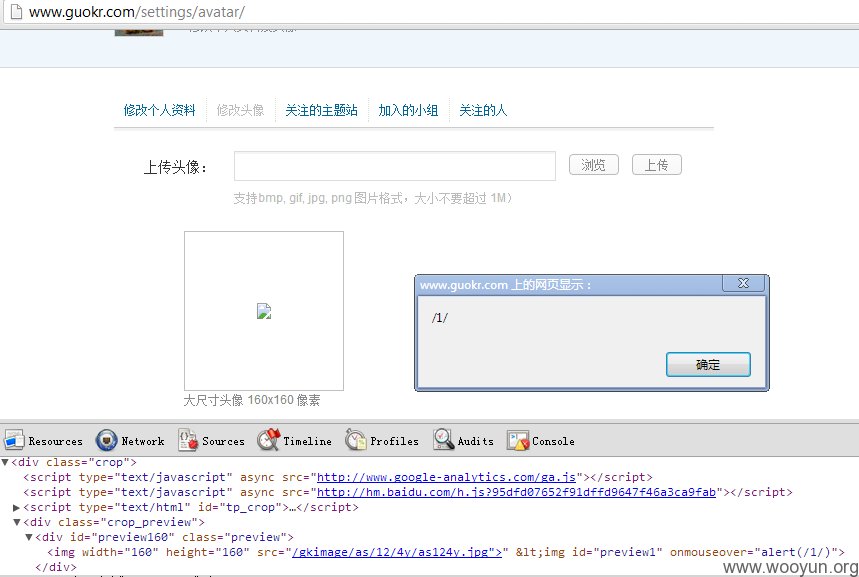Collapse the div class="crop_preview" node

17,522
